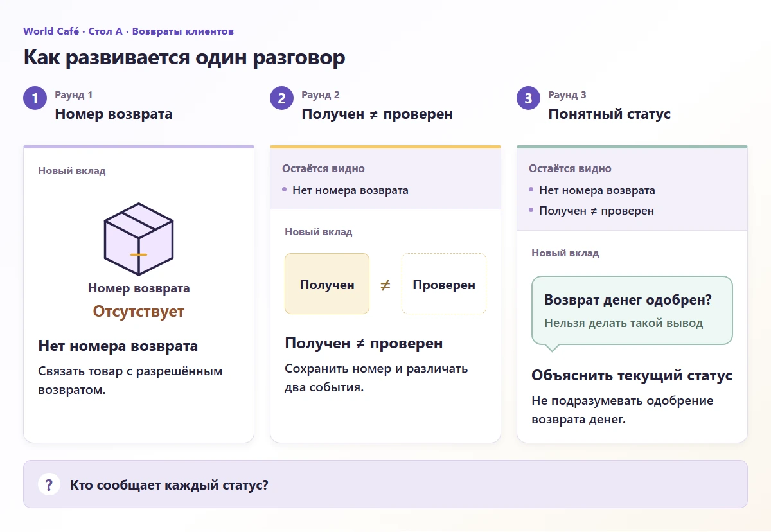Screen dimensions: 771x532
Task: Click the breadcrumb 'World Café · Стол A · Возвраты клиентов'
Action: pyautogui.click(x=128, y=31)
